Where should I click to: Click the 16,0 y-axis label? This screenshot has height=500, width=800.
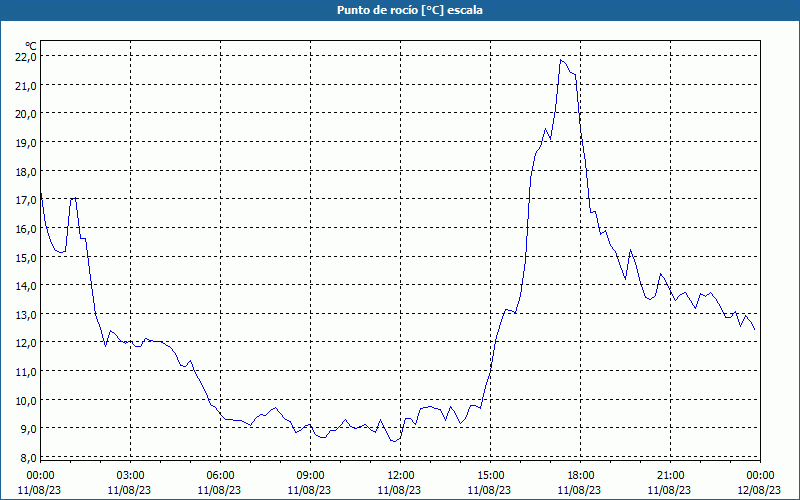[26, 229]
